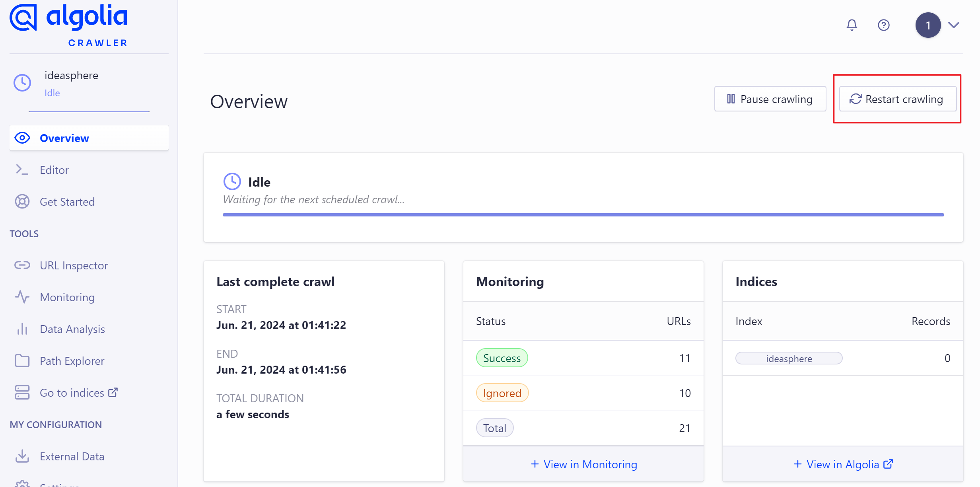Screen dimensions: 980x487
Task: Click the Success status badge
Action: [x=502, y=358]
